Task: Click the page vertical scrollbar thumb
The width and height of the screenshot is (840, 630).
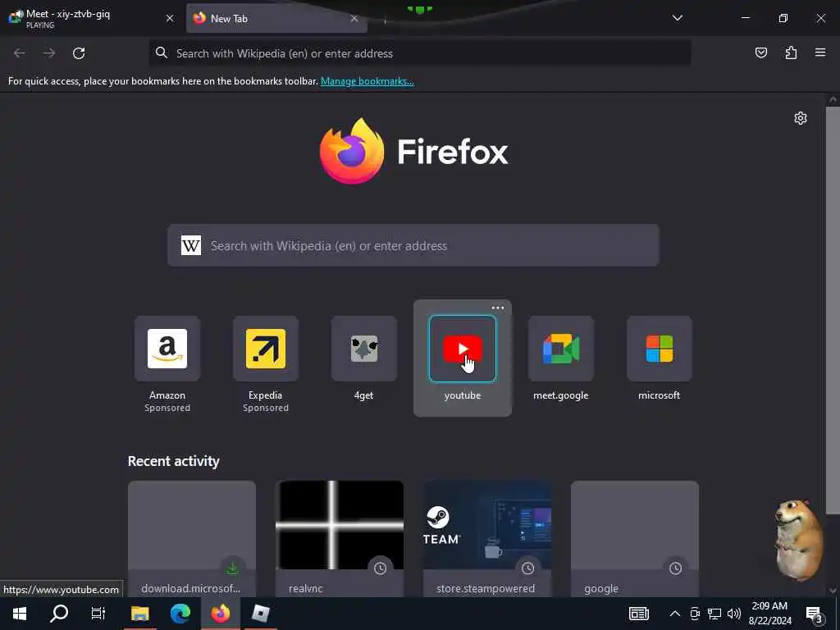Action: [833, 311]
